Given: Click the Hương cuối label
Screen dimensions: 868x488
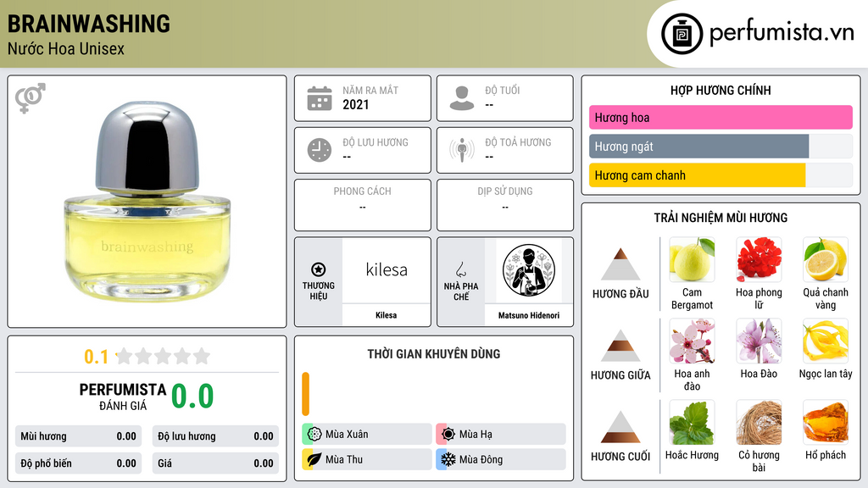Looking at the screenshot, I should (x=620, y=457).
